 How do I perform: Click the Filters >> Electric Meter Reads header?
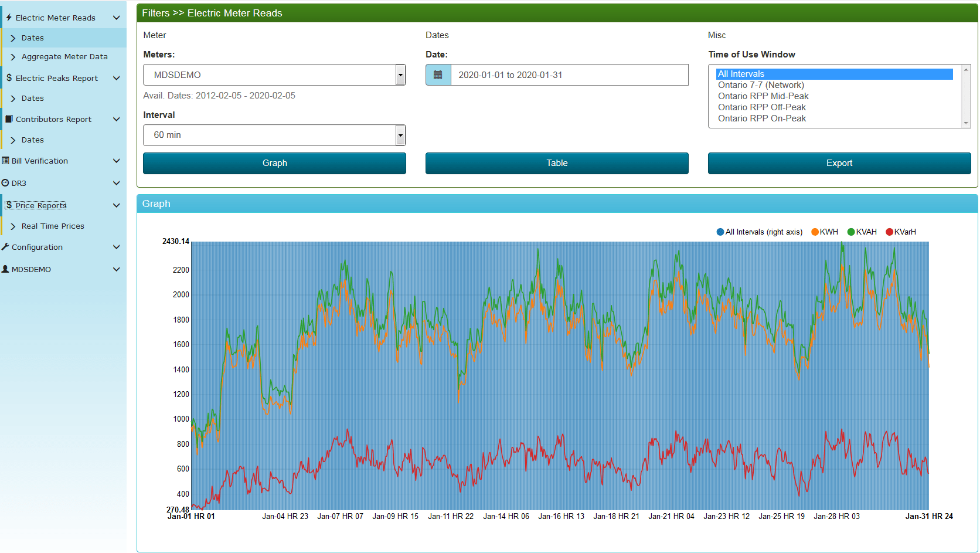click(557, 13)
